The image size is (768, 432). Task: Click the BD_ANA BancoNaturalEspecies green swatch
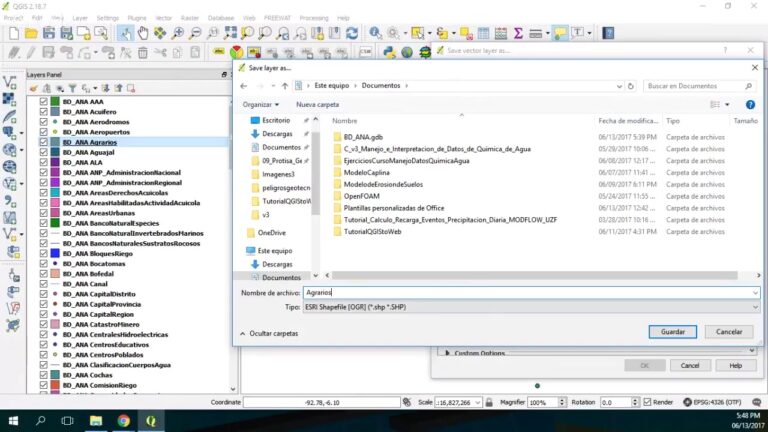pos(55,223)
